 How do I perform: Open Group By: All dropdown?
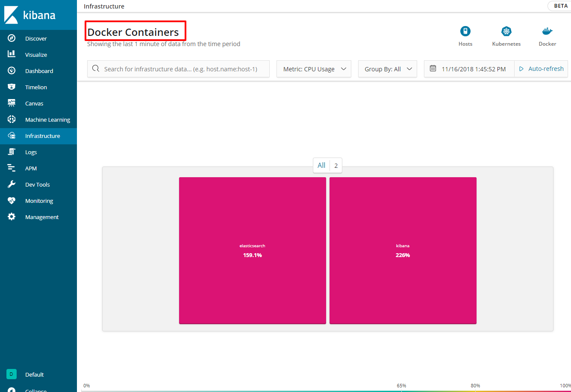click(x=388, y=69)
